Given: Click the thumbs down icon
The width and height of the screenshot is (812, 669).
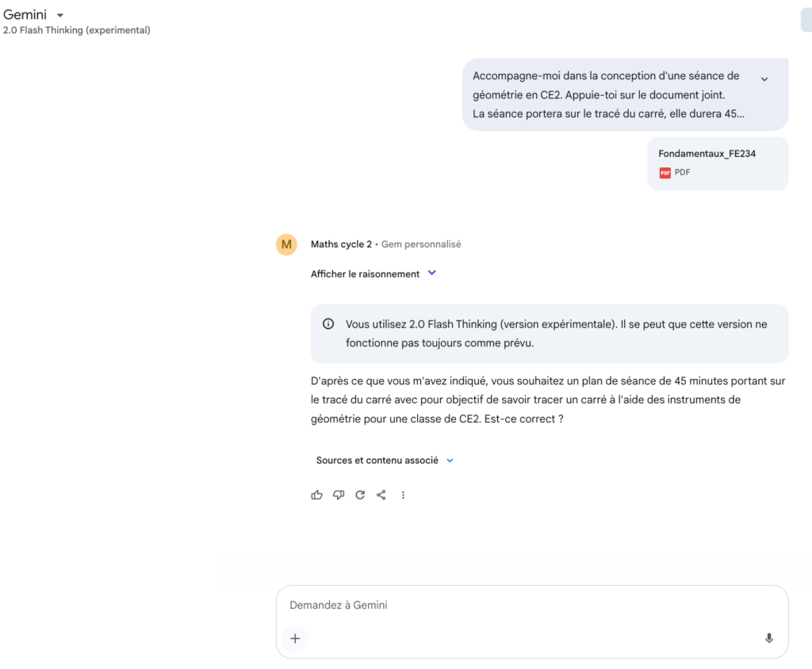Looking at the screenshot, I should click(x=339, y=495).
